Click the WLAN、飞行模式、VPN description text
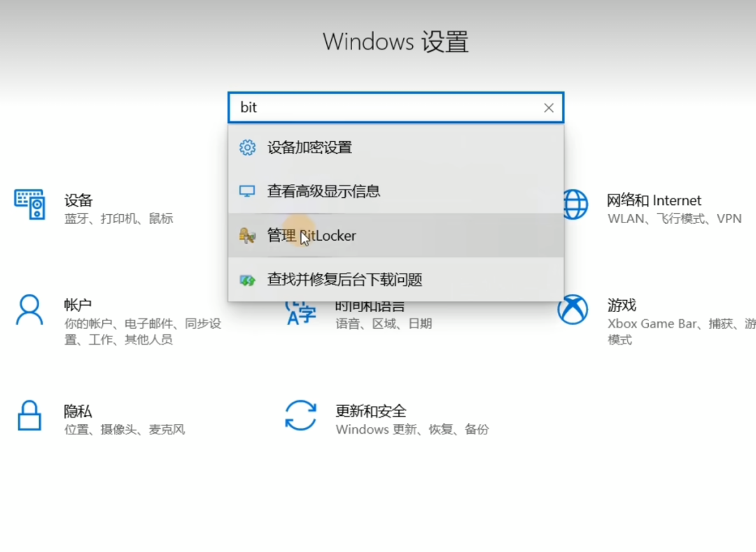This screenshot has width=756, height=552. [675, 219]
